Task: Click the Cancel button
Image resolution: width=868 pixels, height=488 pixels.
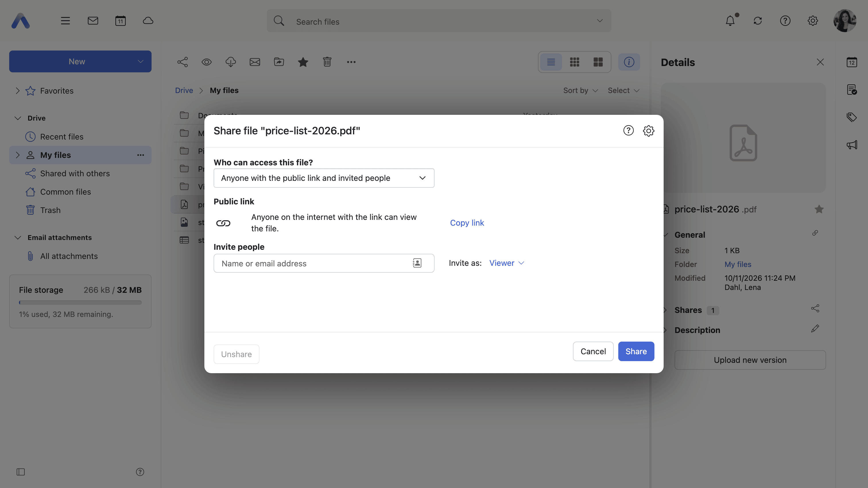Action: (x=593, y=351)
